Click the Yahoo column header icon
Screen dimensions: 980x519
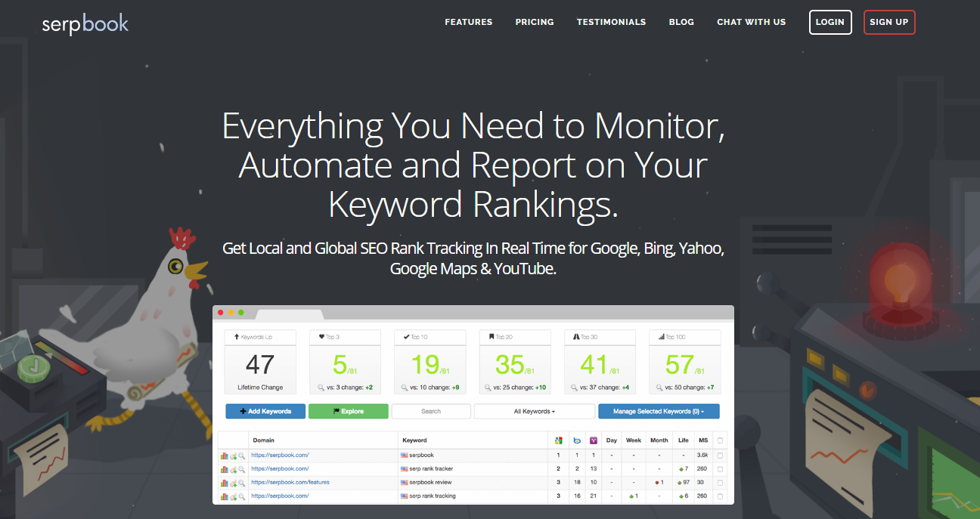[594, 440]
